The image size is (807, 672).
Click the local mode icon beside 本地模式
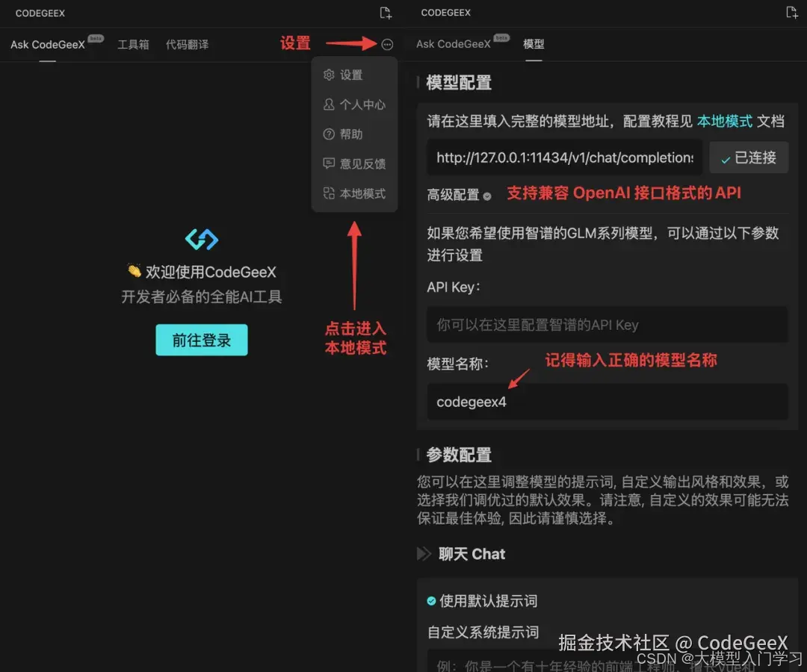[329, 193]
